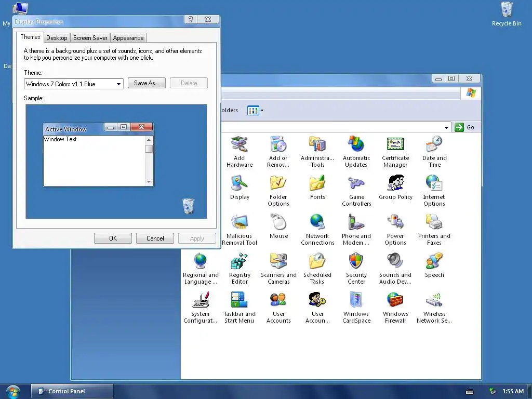The height and width of the screenshot is (399, 532).
Task: Open the Malicious Removal Tool icon
Action: [x=239, y=222]
